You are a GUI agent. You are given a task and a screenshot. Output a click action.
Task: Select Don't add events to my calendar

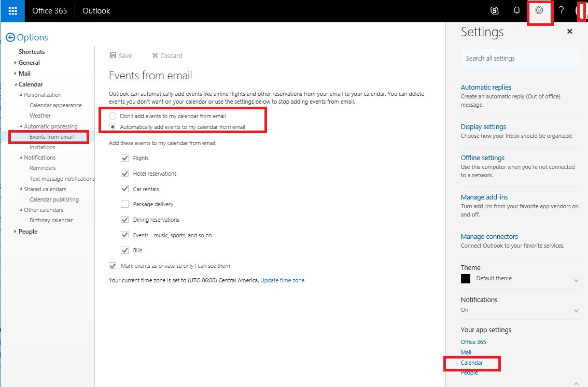[x=113, y=116]
